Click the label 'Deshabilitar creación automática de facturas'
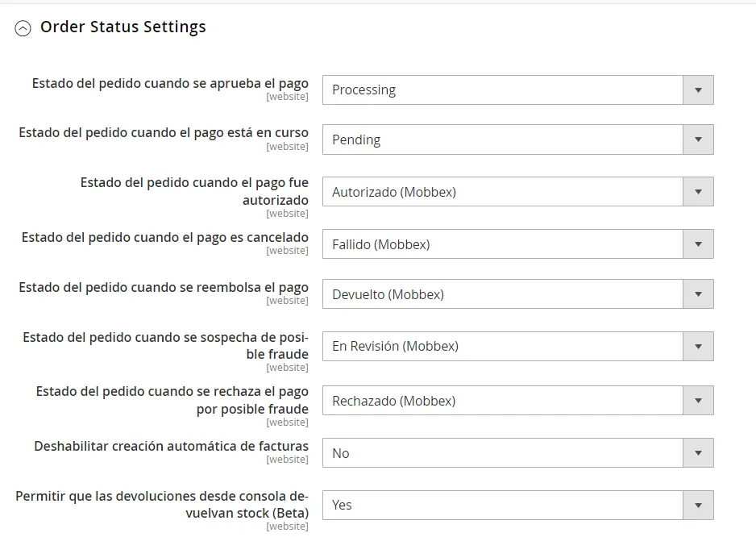This screenshot has height=537, width=756. tap(171, 447)
